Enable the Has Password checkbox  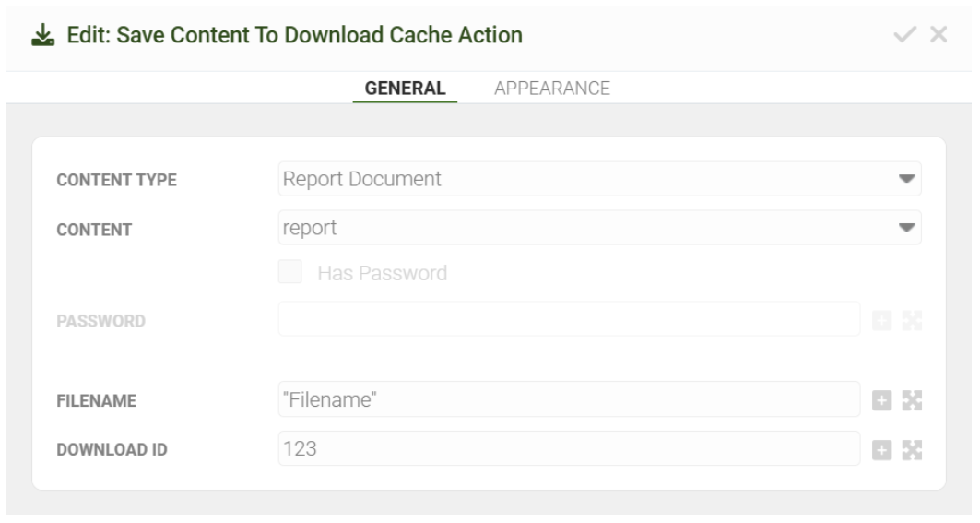[291, 273]
